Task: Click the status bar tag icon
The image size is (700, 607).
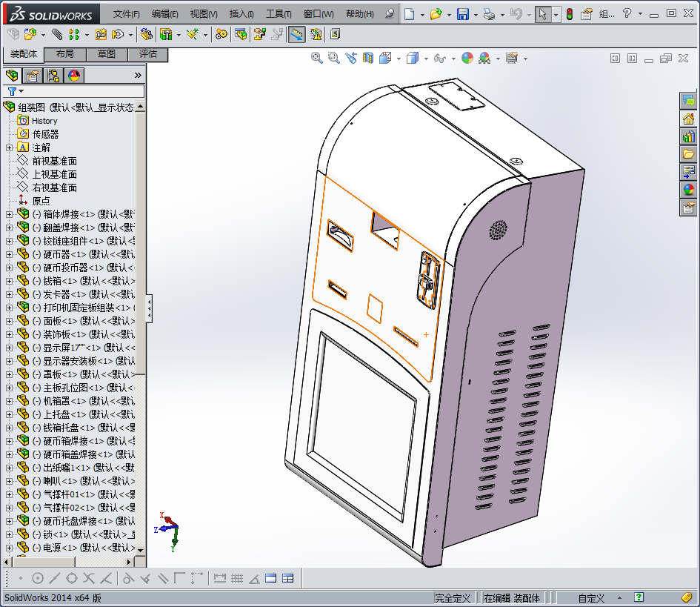Action: click(687, 597)
